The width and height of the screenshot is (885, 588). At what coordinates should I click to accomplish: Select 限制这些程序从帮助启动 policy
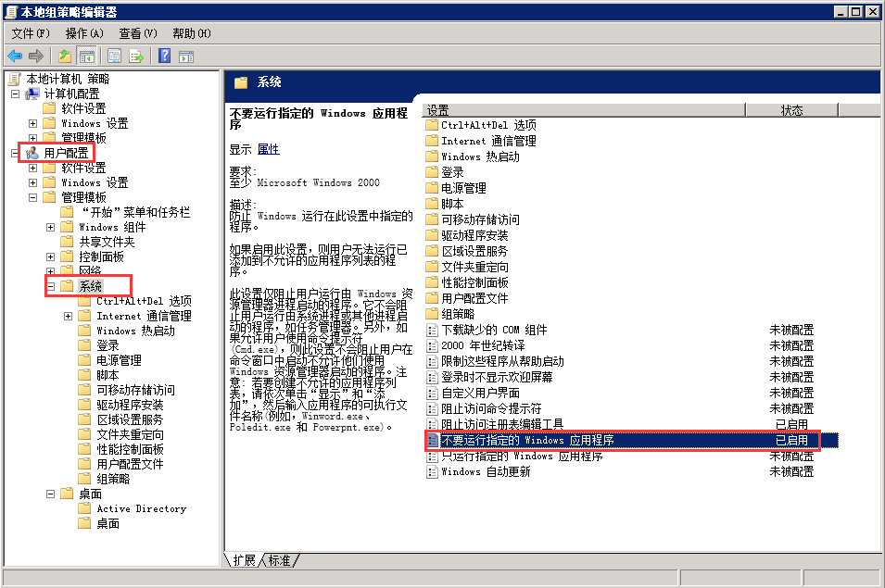click(502, 361)
